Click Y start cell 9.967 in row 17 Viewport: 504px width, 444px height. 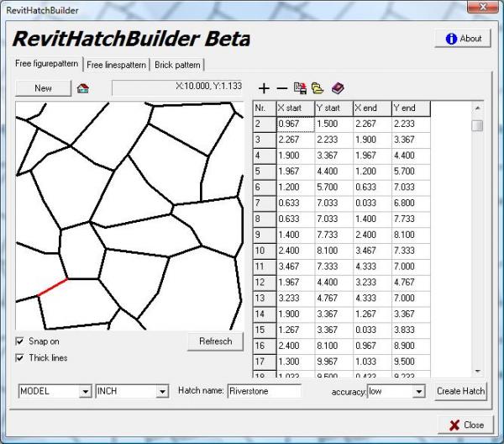pos(333,362)
